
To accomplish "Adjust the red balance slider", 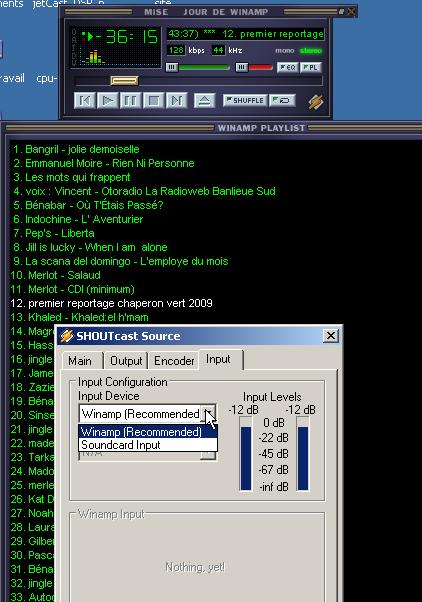I will click(254, 68).
